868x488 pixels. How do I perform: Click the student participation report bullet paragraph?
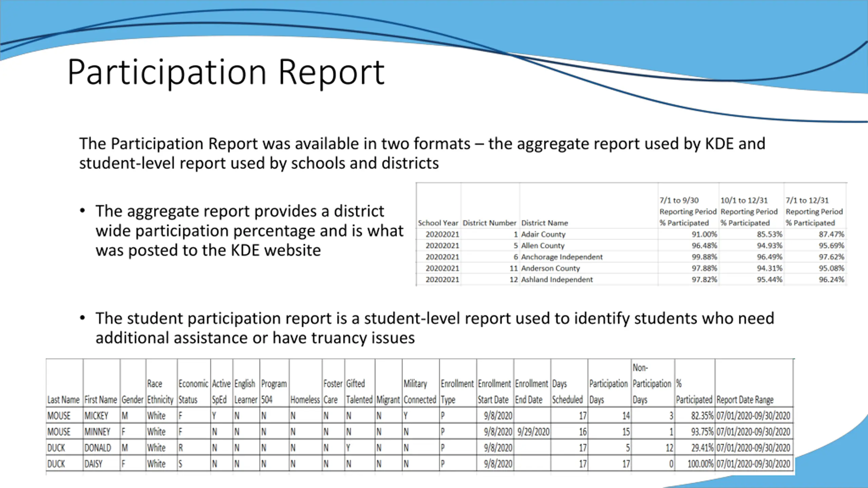point(435,328)
